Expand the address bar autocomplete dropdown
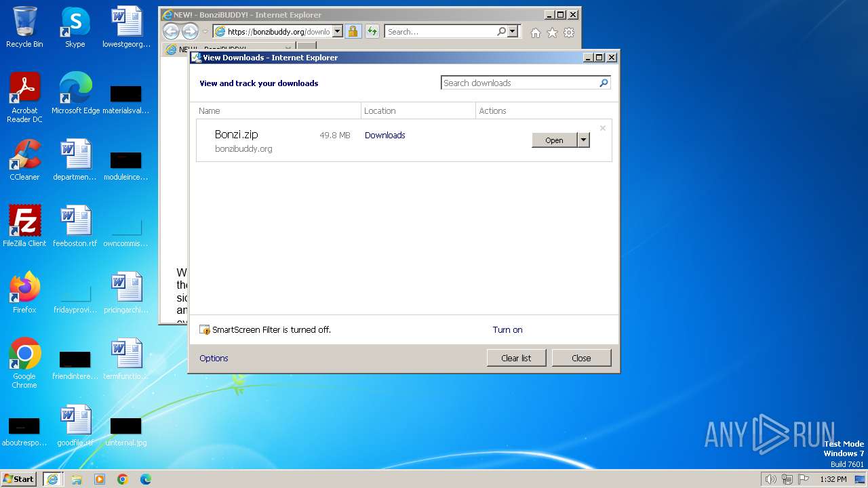Viewport: 868px width, 488px height. click(338, 31)
